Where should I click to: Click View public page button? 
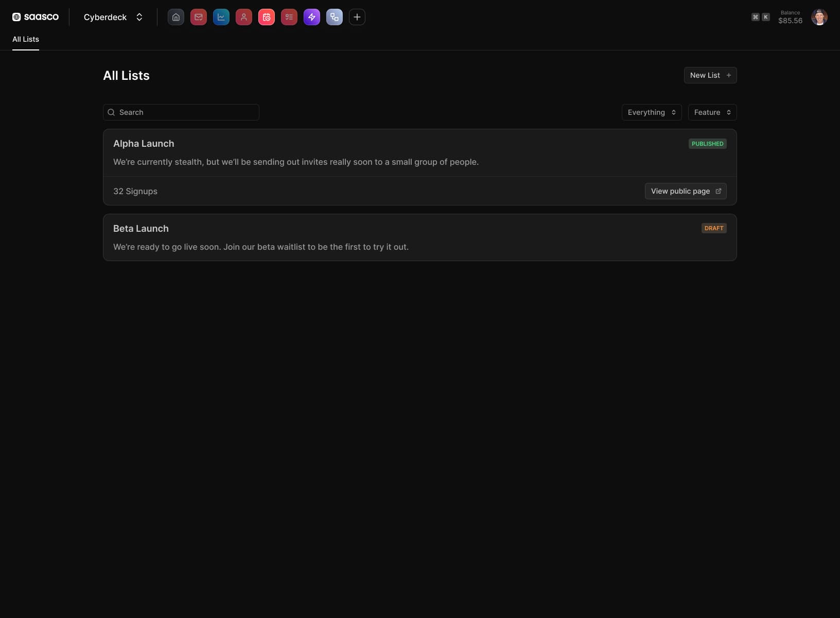tap(686, 191)
